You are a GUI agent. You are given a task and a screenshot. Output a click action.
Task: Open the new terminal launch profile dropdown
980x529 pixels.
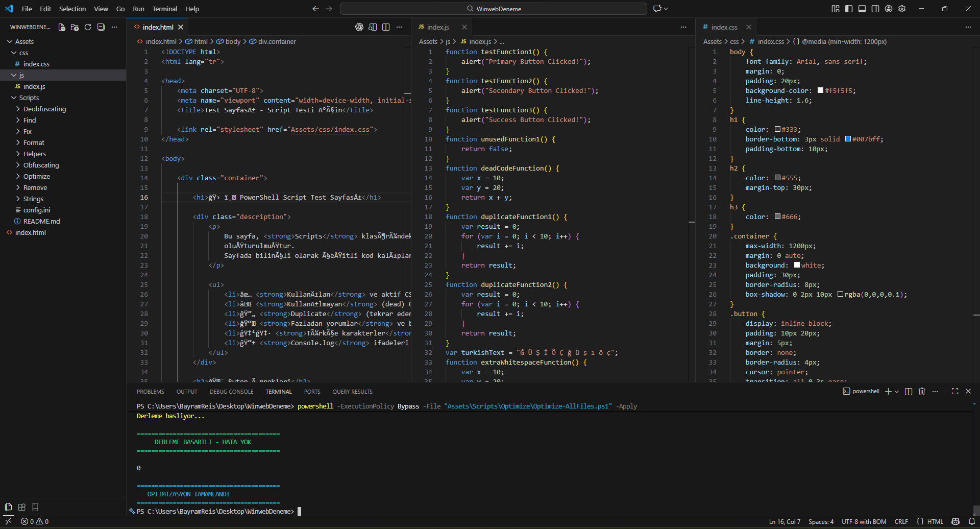point(897,392)
